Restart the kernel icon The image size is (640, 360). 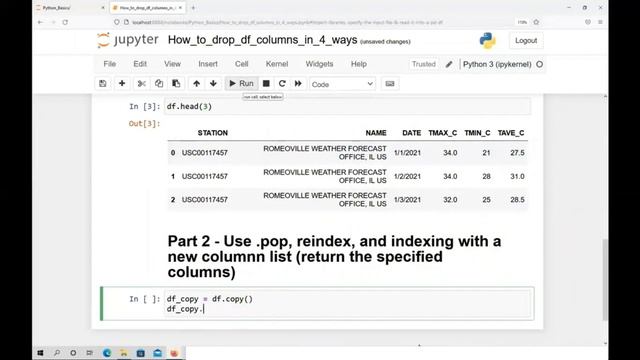[x=282, y=84]
